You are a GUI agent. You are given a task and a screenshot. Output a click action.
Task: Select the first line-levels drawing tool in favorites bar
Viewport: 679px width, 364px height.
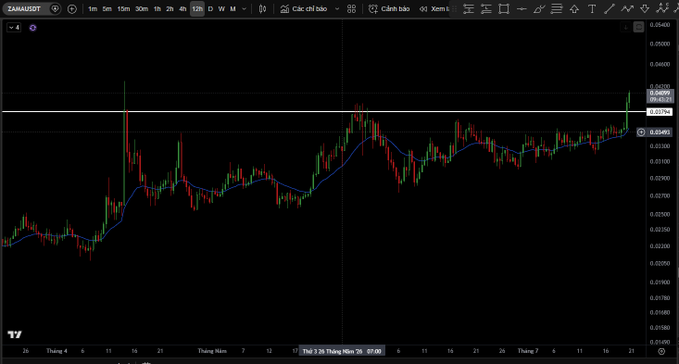coord(469,9)
